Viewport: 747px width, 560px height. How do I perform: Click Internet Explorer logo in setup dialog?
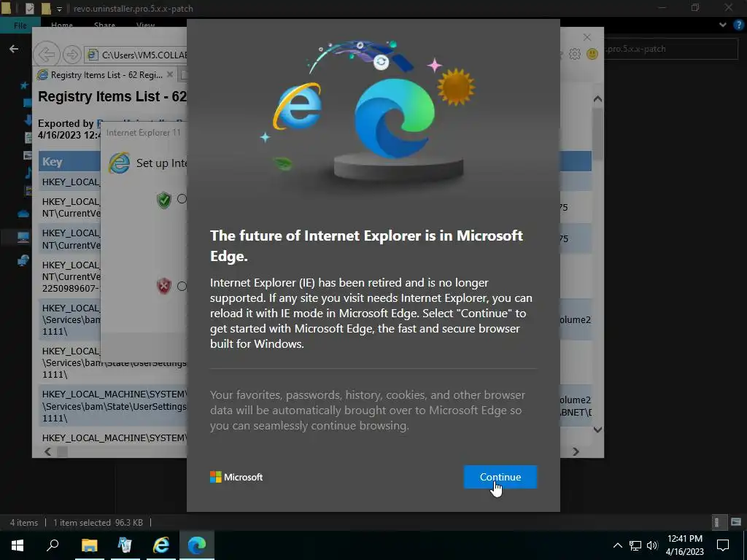click(119, 163)
